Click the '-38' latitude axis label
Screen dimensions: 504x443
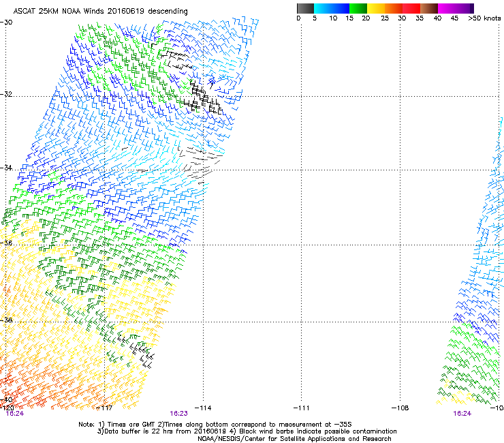point(6,320)
